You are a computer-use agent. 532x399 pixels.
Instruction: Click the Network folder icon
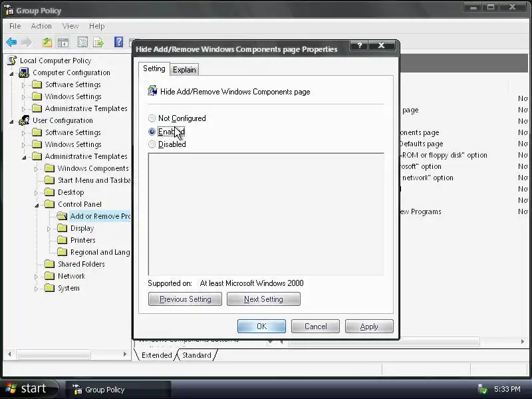(49, 276)
